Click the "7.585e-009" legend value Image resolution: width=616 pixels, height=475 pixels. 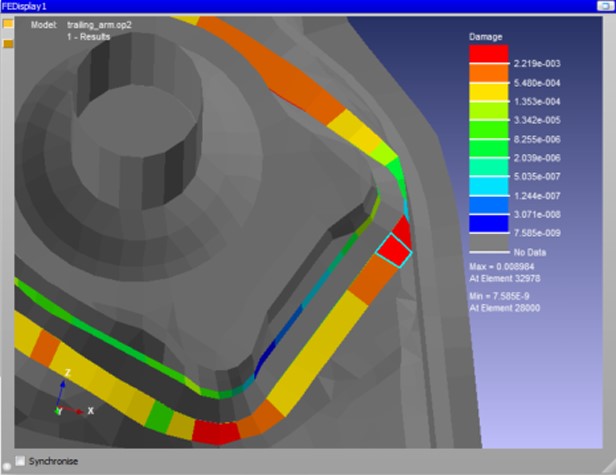(537, 233)
